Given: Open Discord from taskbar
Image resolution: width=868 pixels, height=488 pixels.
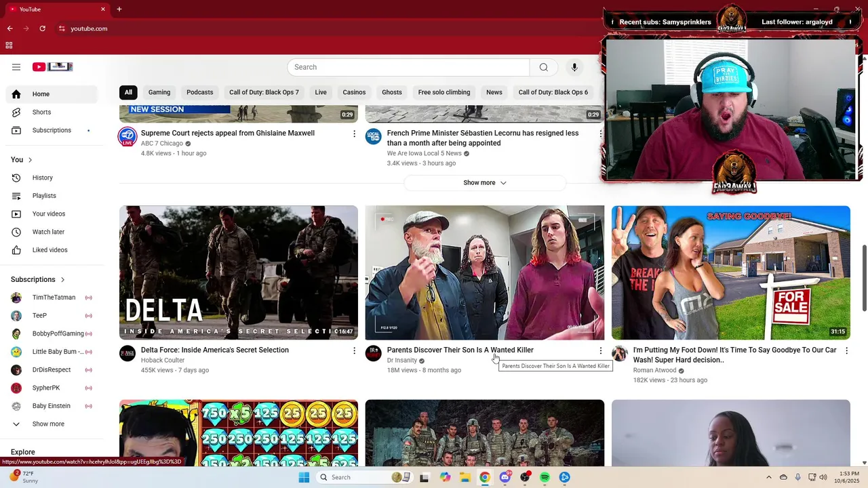Looking at the screenshot, I should (505, 477).
